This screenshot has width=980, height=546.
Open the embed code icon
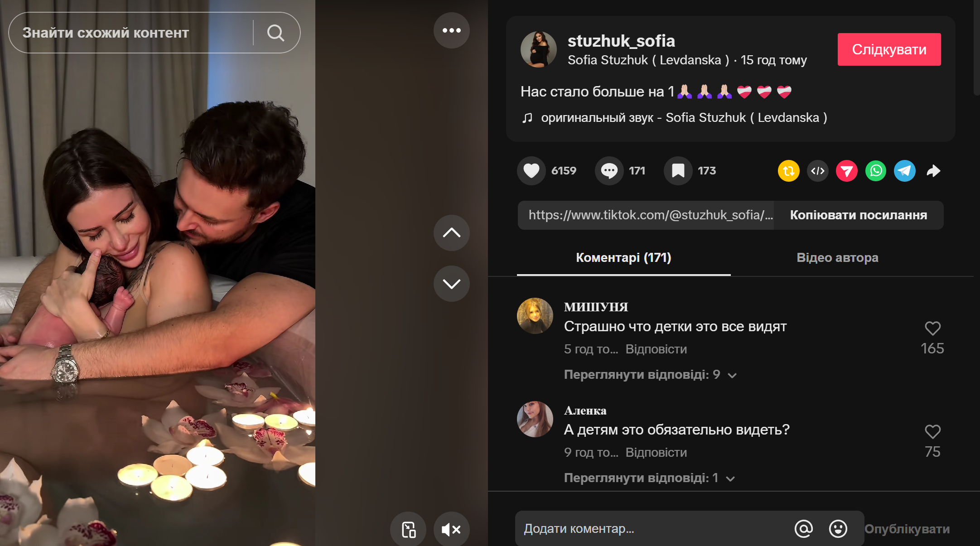pyautogui.click(x=817, y=171)
